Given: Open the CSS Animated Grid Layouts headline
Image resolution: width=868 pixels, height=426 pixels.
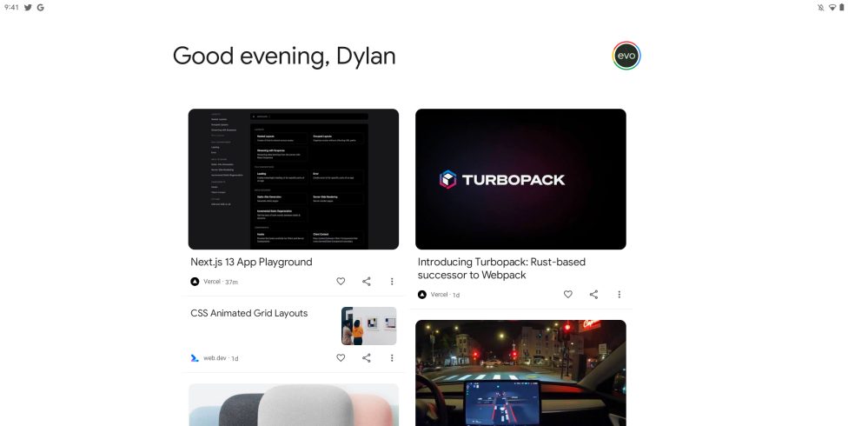Looking at the screenshot, I should tap(249, 313).
